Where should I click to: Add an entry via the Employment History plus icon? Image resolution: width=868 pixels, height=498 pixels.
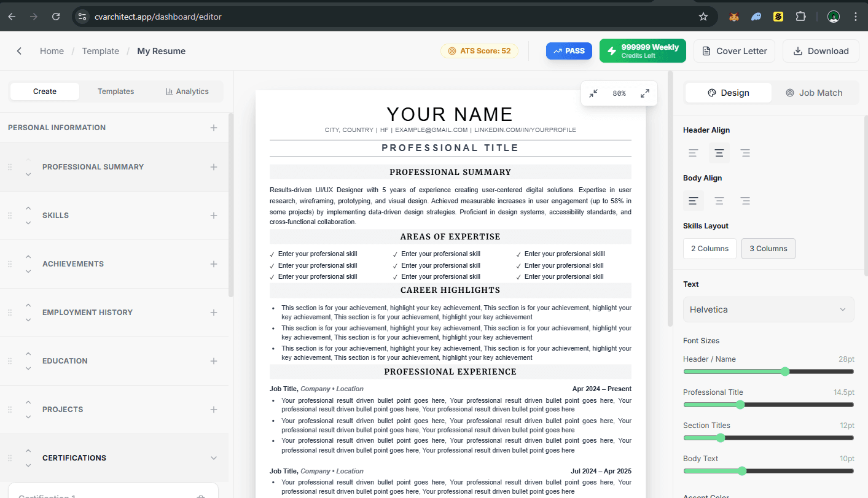tap(213, 312)
